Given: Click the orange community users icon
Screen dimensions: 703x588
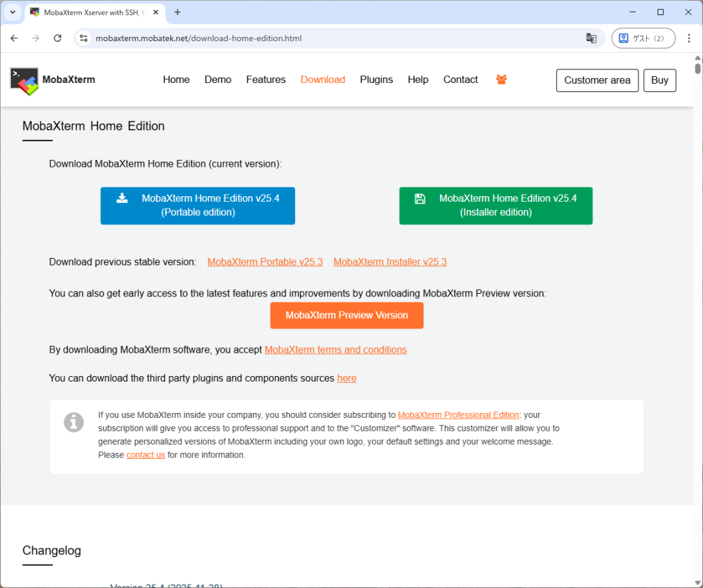Looking at the screenshot, I should [501, 80].
